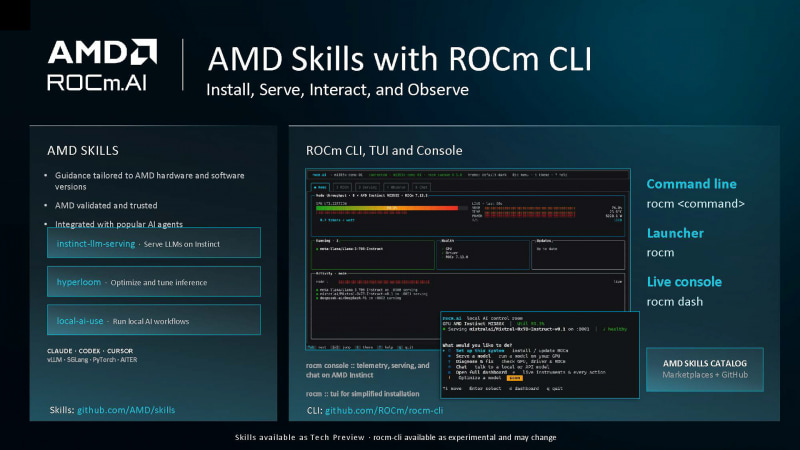800x450 pixels.
Task: Click 'Install, Serve, Interact, and Observe' subtitle
Action: (x=337, y=90)
